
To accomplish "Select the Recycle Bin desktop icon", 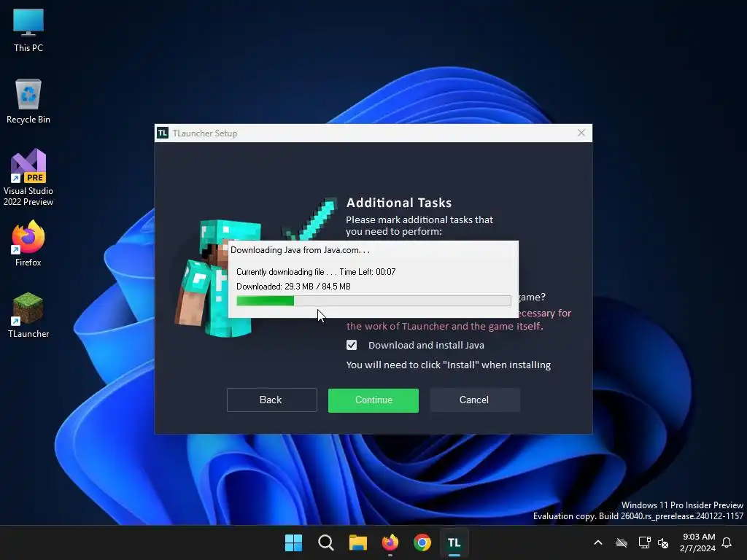I will [28, 101].
